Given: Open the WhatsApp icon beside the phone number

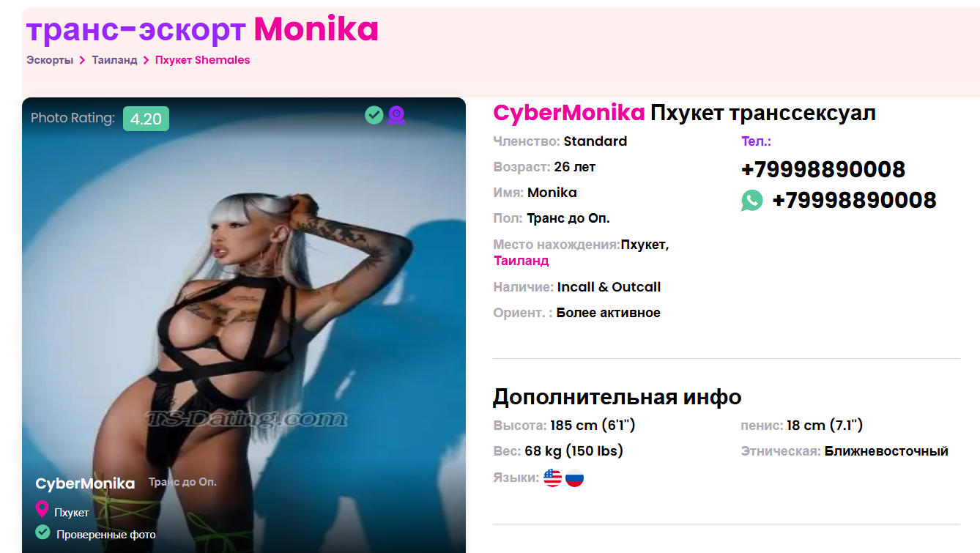Looking at the screenshot, I should (x=751, y=200).
